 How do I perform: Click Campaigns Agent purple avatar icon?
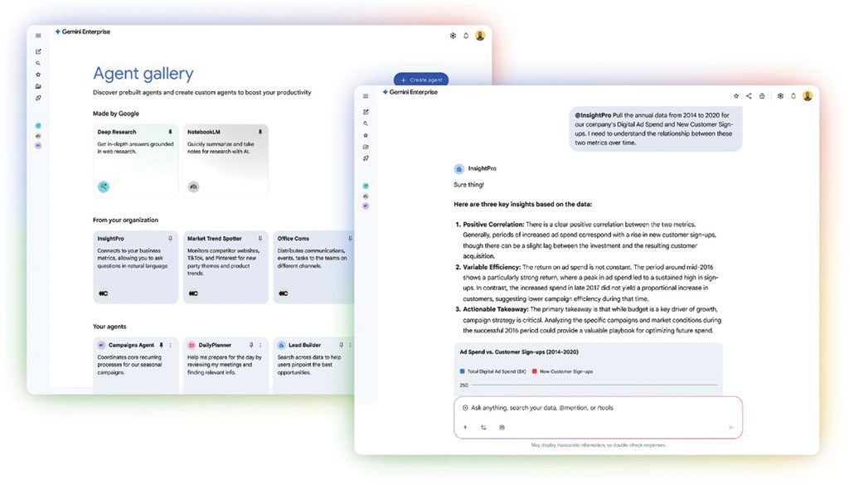pos(101,346)
